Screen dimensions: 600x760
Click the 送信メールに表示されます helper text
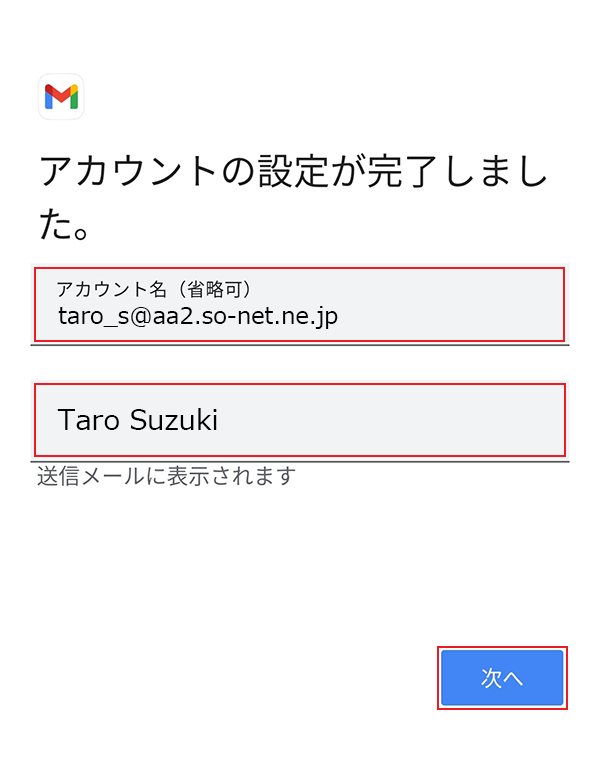click(x=166, y=476)
